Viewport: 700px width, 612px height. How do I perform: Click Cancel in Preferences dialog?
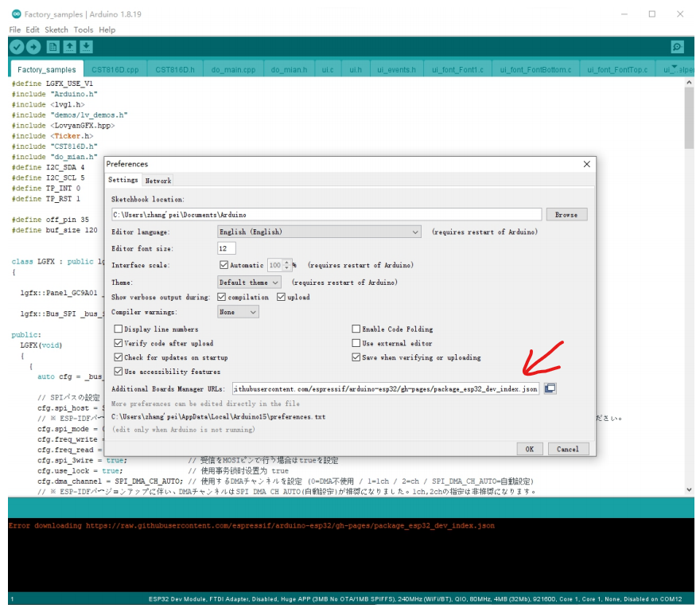568,449
